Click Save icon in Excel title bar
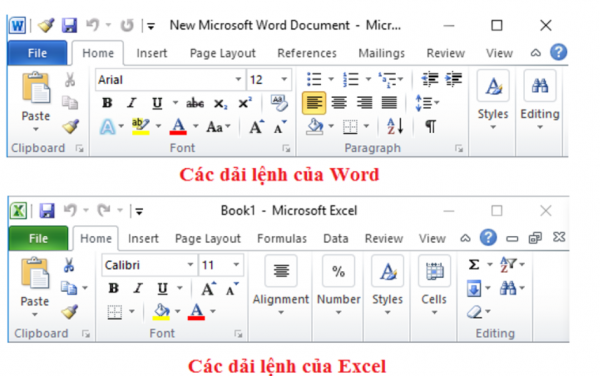The image size is (600, 376). point(47,211)
